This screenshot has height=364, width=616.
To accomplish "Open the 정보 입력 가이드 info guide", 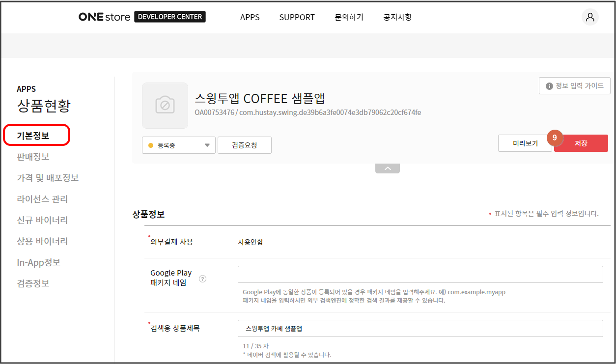I will pyautogui.click(x=574, y=86).
